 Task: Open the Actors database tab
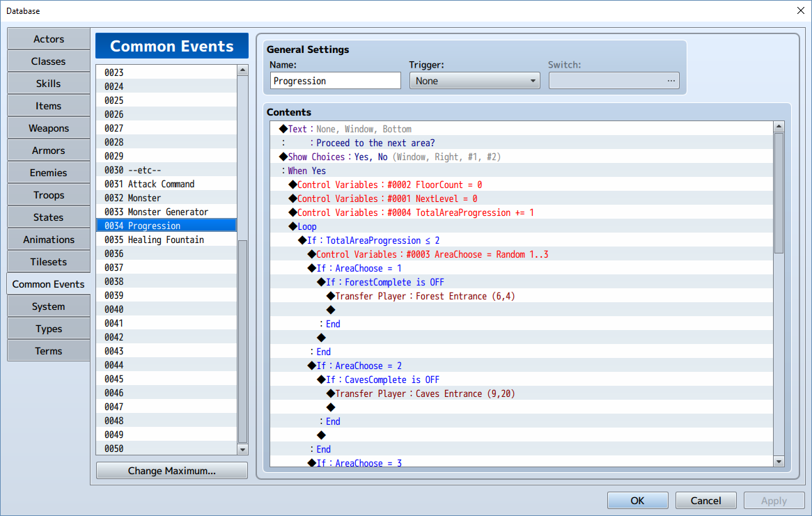[49, 39]
